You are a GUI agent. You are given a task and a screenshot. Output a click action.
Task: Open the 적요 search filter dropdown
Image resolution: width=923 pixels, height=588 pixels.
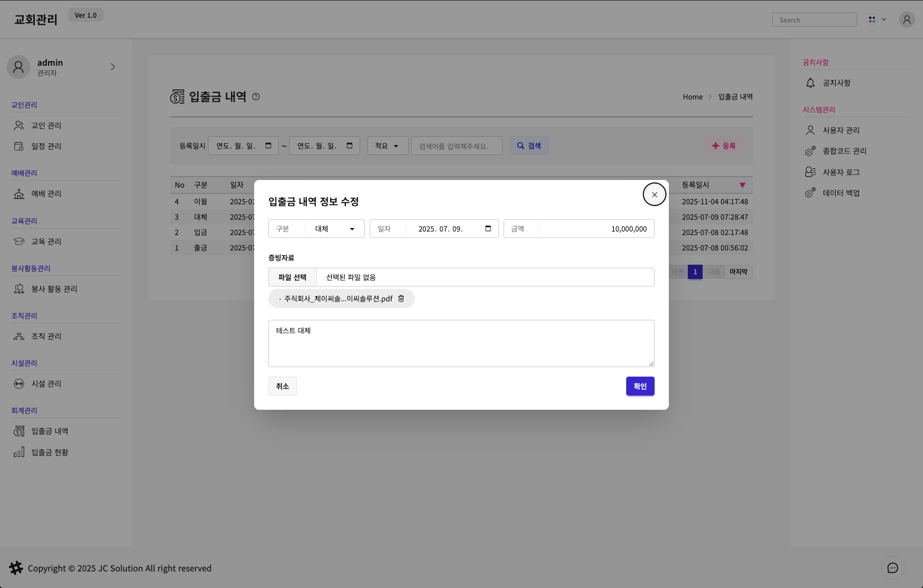coord(387,146)
